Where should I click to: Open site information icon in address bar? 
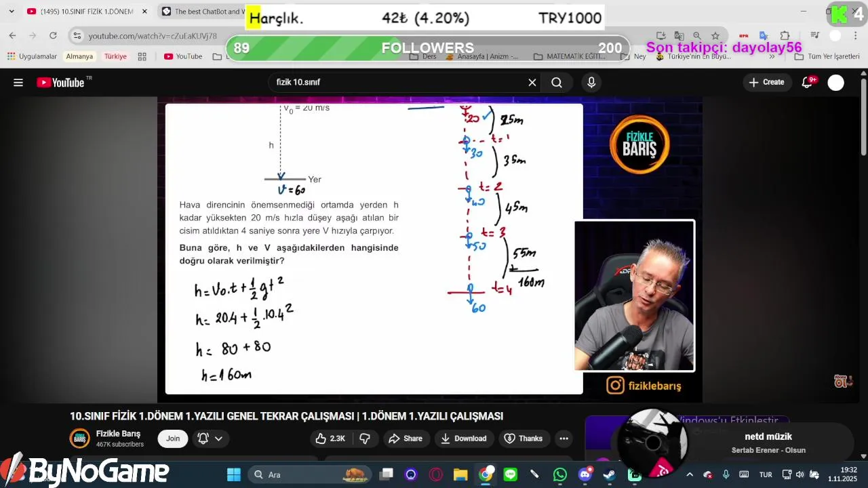point(77,36)
